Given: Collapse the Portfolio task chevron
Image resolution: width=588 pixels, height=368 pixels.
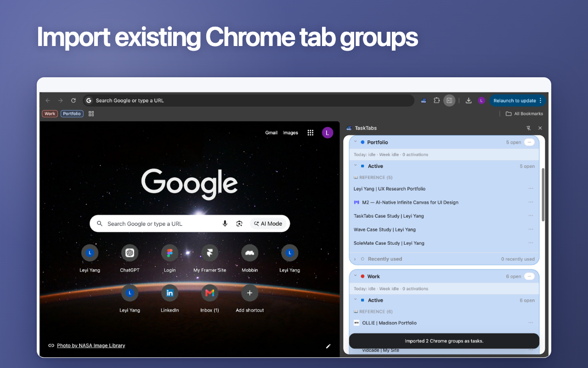Looking at the screenshot, I should (355, 142).
